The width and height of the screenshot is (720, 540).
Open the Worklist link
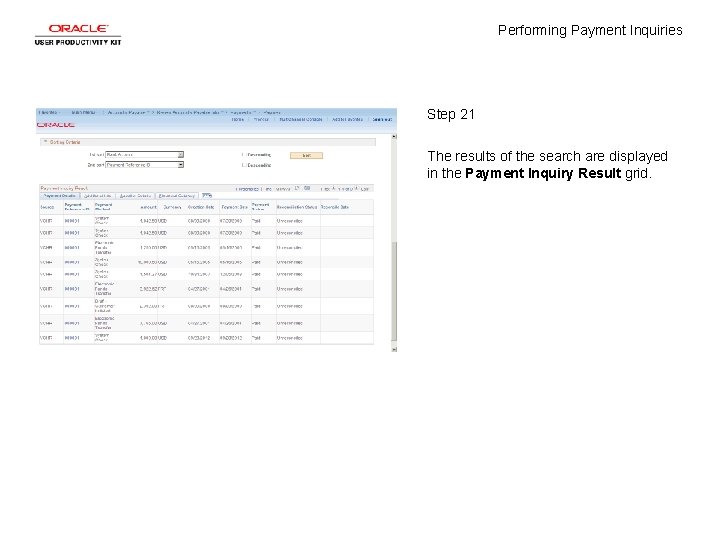click(x=261, y=119)
